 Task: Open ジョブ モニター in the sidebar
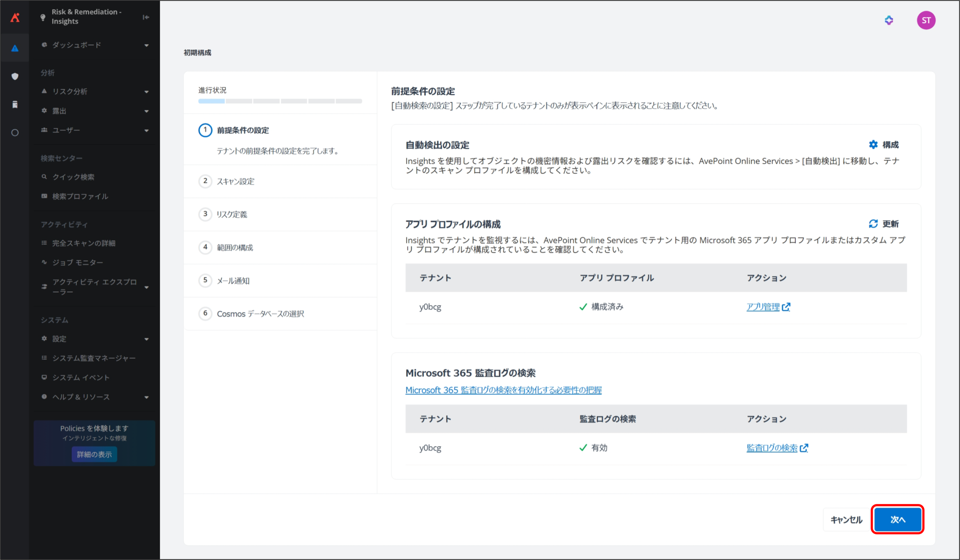pos(77,263)
